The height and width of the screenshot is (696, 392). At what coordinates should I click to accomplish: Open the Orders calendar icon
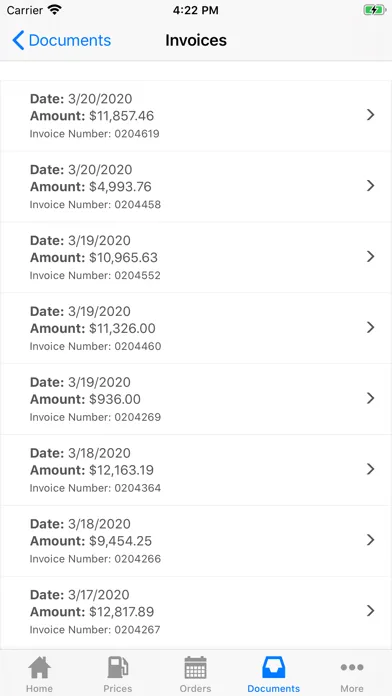195,667
